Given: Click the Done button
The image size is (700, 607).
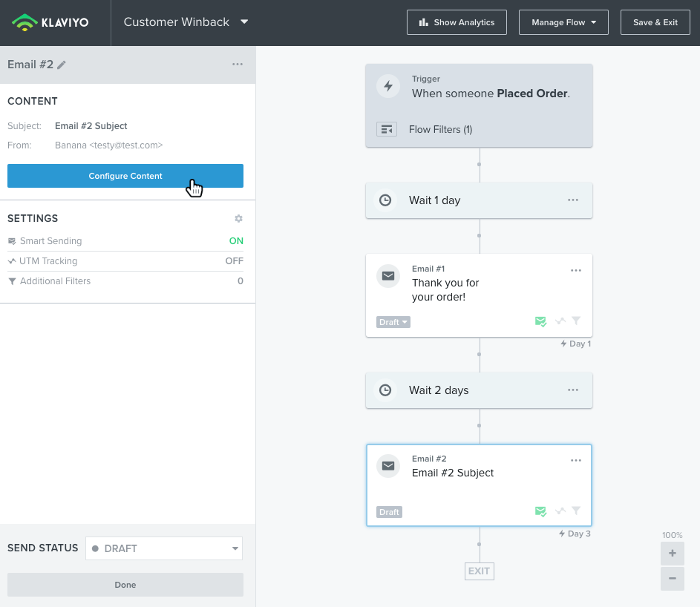Looking at the screenshot, I should (x=125, y=585).
